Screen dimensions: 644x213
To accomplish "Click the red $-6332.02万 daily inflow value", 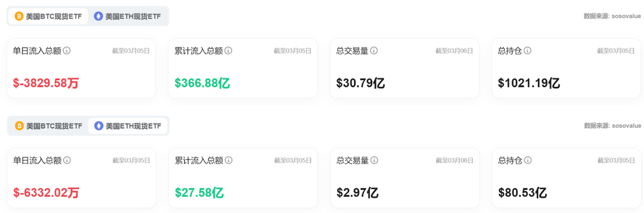I will click(x=46, y=192).
